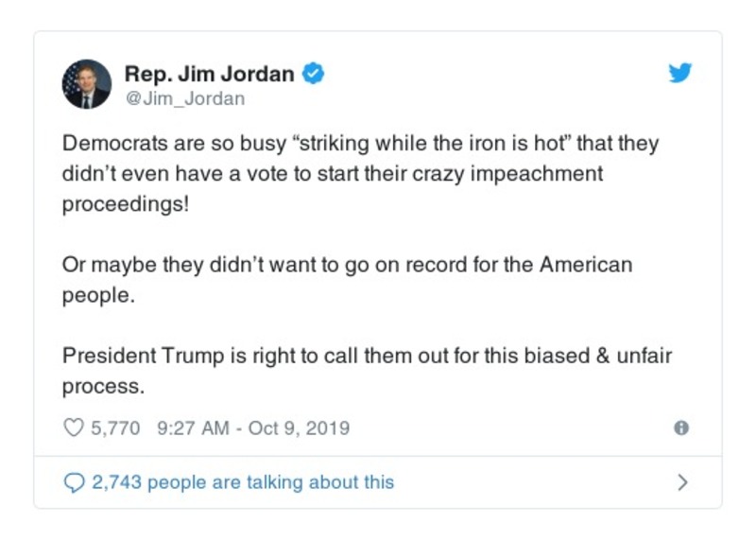
Task: Click the reply speech bubble icon
Action: (x=73, y=482)
